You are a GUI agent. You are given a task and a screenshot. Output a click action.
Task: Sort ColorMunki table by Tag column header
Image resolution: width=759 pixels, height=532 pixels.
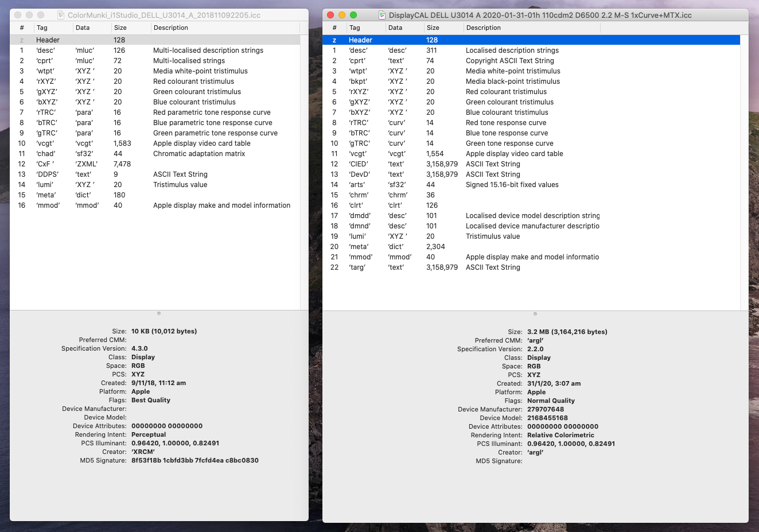(53, 28)
